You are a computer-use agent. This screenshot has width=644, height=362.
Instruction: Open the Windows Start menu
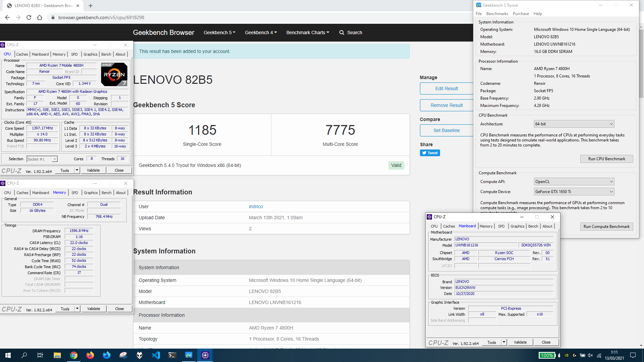(8, 355)
